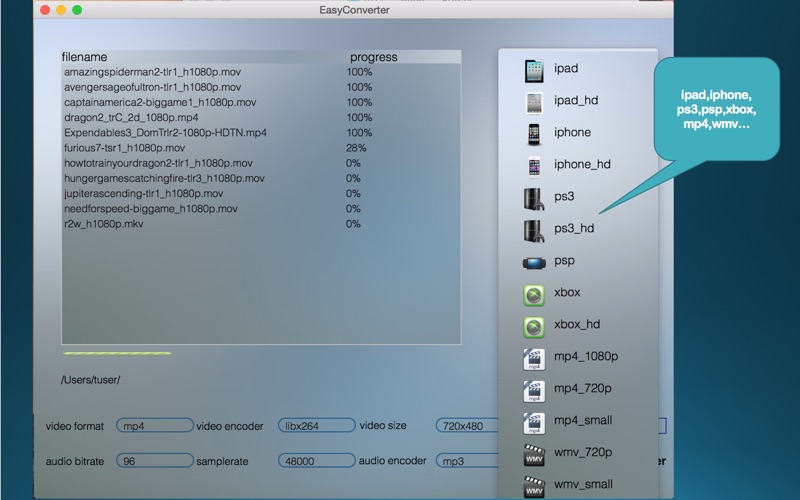
Task: Pick the xbox_hd preset label
Action: (x=577, y=324)
